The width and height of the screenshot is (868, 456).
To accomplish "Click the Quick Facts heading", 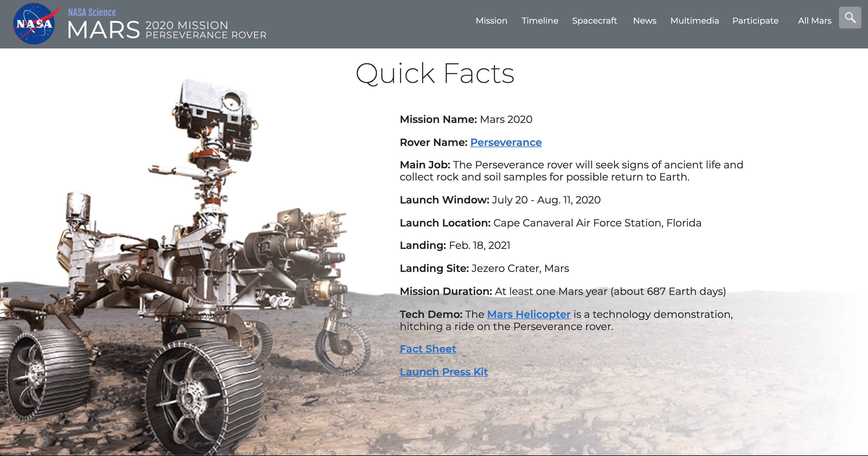I will [x=435, y=73].
